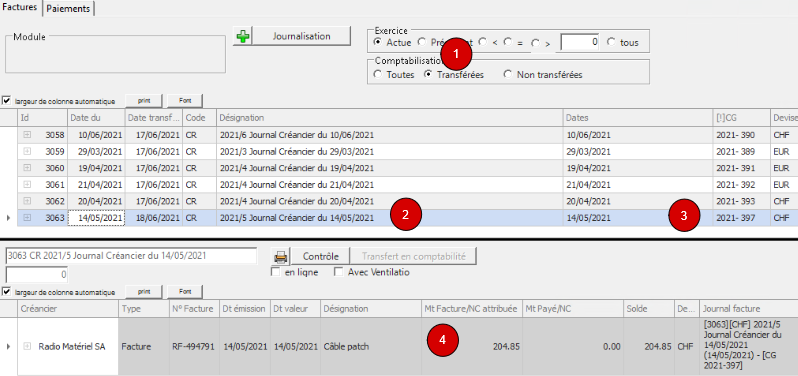Click Désignation header in journal table
Image resolution: width=798 pixels, height=376 pixels.
[x=389, y=118]
